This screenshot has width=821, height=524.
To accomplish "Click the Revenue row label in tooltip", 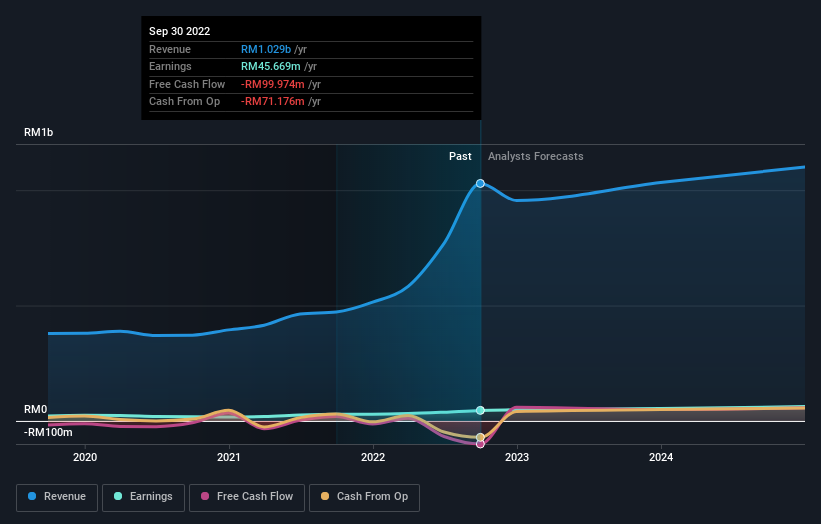I will [x=170, y=49].
